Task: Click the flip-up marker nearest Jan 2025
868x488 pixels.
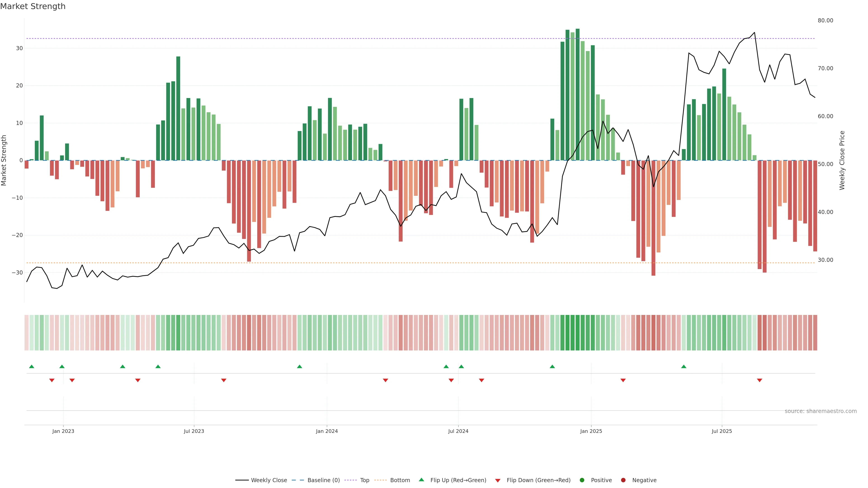Action: click(552, 366)
